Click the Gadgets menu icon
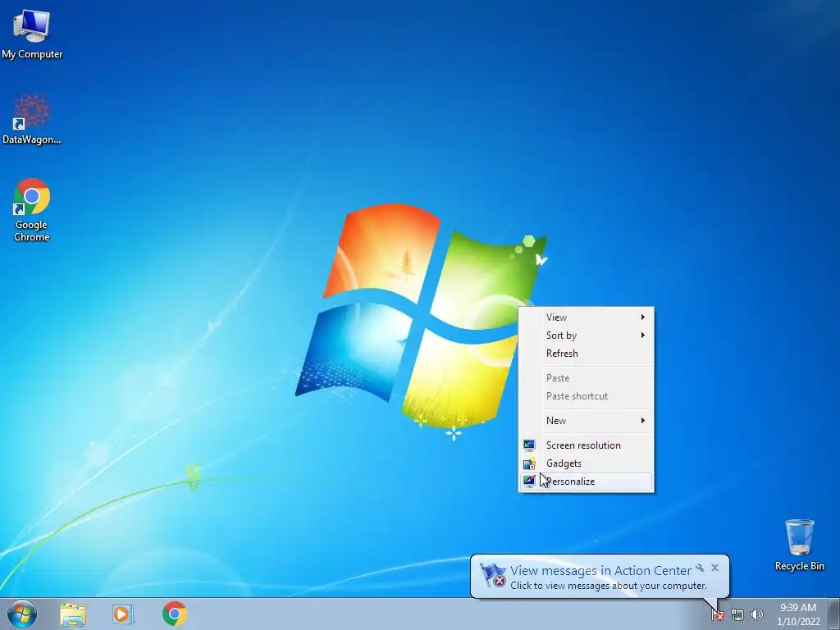This screenshot has width=840, height=630. coord(529,463)
